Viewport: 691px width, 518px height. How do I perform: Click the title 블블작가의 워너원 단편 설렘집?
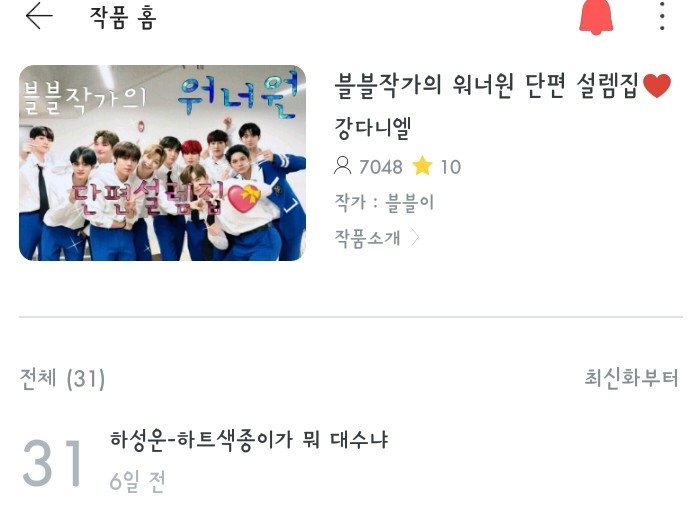487,86
